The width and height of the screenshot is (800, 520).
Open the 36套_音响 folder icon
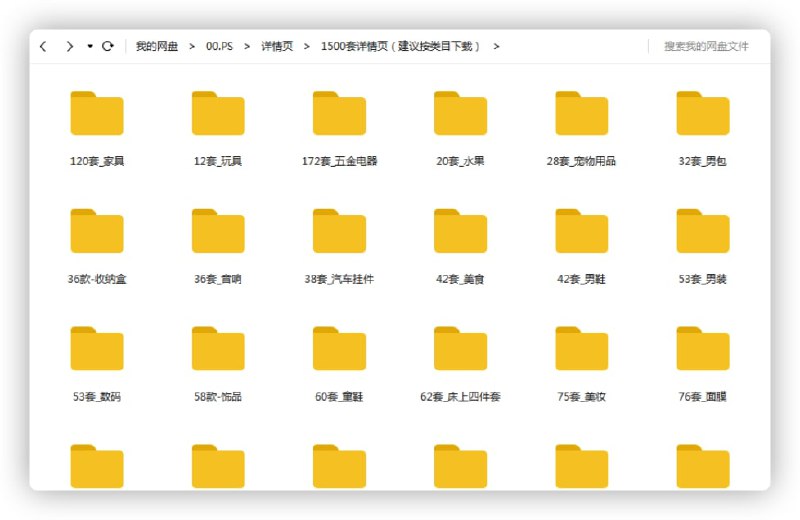pyautogui.click(x=218, y=231)
